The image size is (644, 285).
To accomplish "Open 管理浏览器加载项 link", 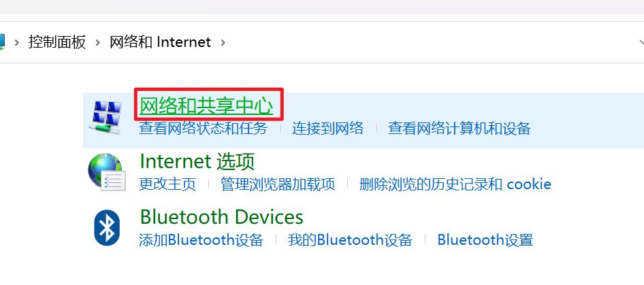I will click(278, 184).
